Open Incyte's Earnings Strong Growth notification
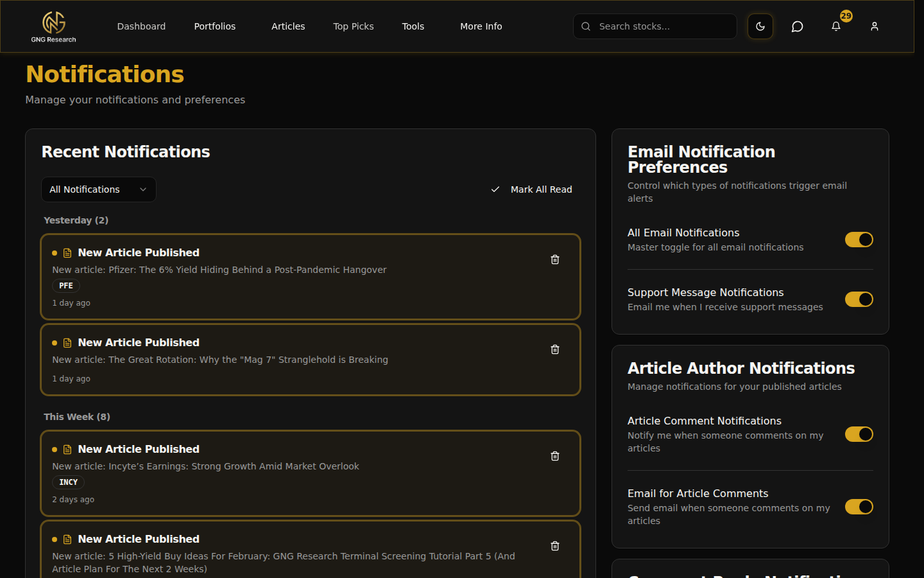 pyautogui.click(x=311, y=473)
